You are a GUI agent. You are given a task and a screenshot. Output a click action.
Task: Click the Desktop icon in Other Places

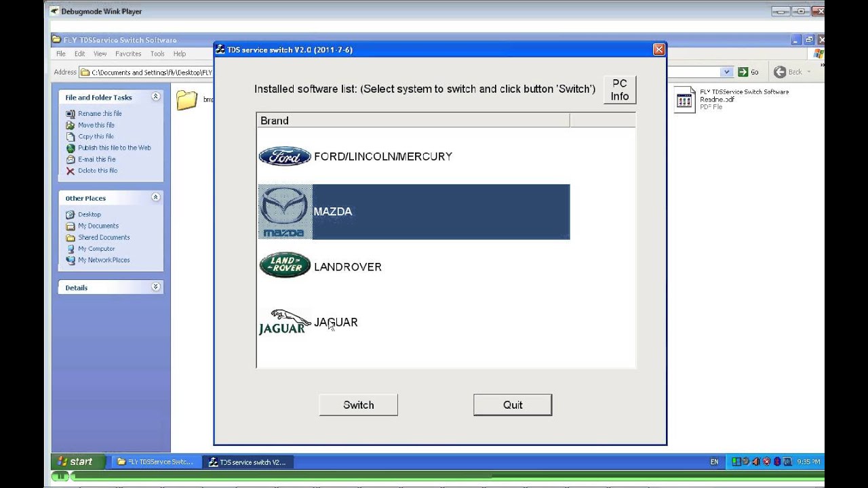click(x=71, y=215)
